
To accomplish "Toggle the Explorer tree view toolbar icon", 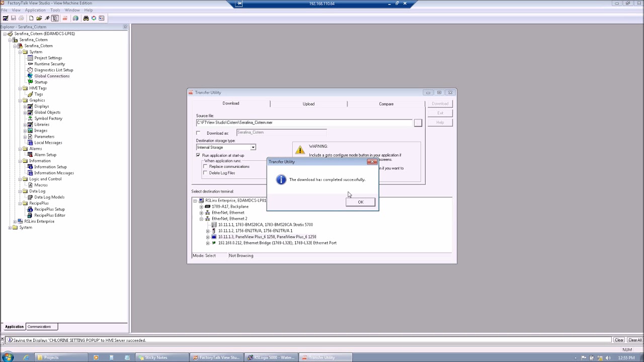I will pos(55,18).
